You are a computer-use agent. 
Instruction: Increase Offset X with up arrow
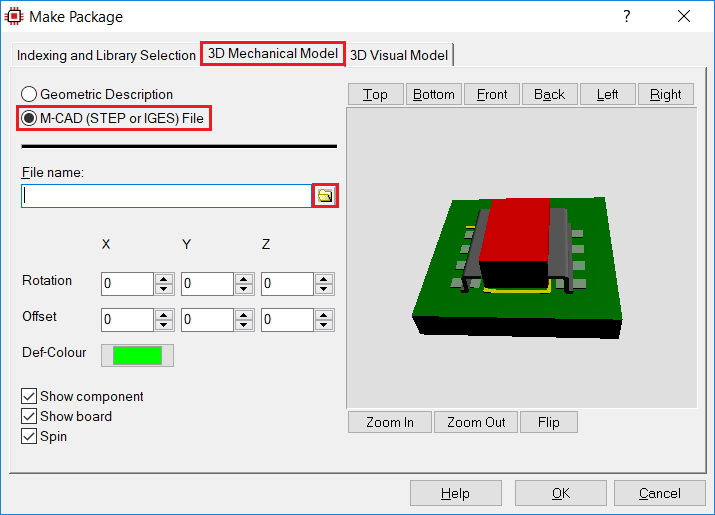point(164,314)
